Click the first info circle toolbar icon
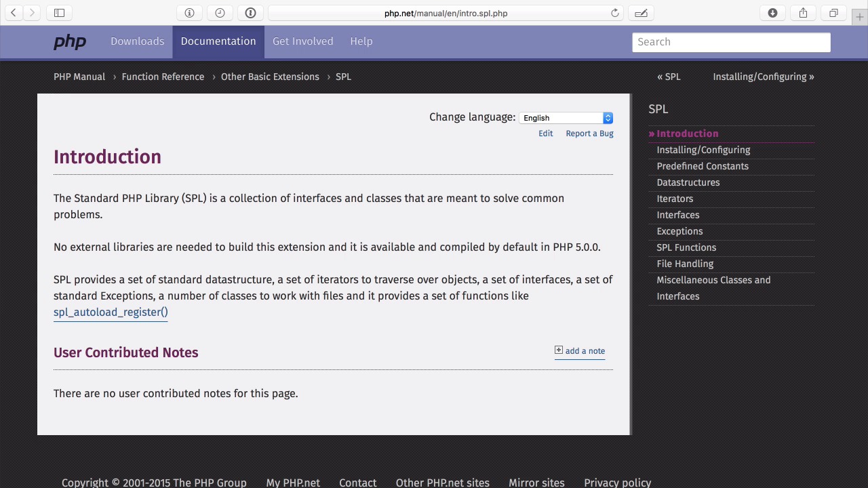This screenshot has height=488, width=868. tap(189, 13)
